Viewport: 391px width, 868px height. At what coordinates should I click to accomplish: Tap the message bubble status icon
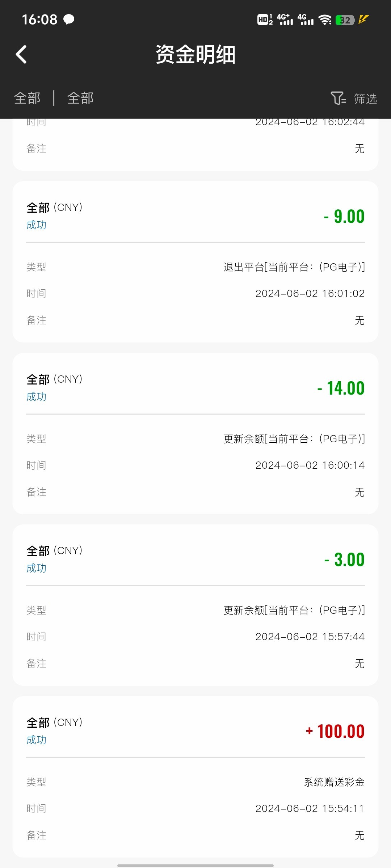[69, 19]
